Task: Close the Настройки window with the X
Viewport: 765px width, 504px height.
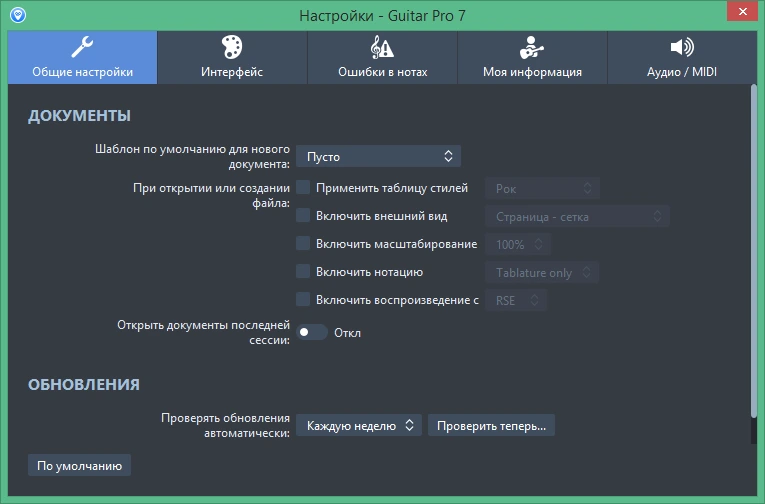Action: 742,11
